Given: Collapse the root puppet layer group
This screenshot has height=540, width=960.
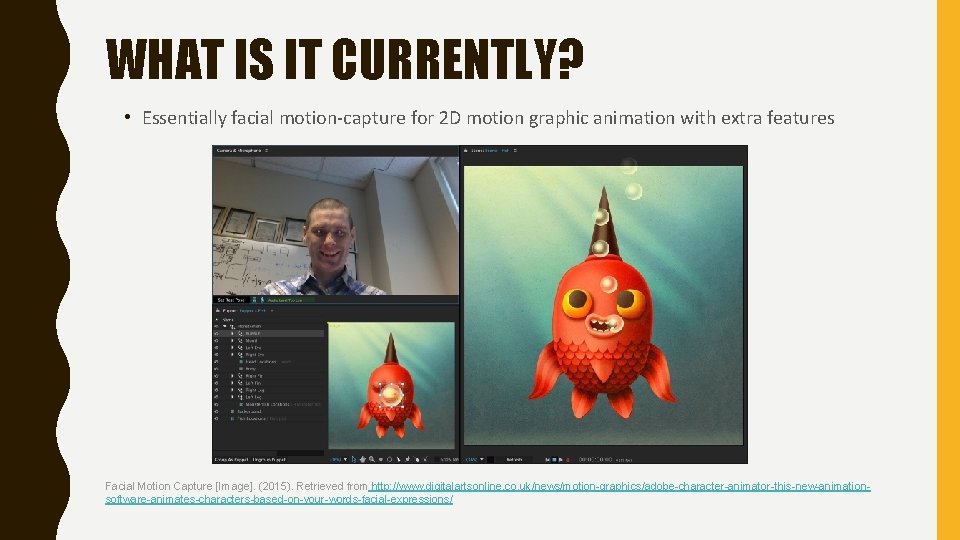Looking at the screenshot, I should click(225, 326).
